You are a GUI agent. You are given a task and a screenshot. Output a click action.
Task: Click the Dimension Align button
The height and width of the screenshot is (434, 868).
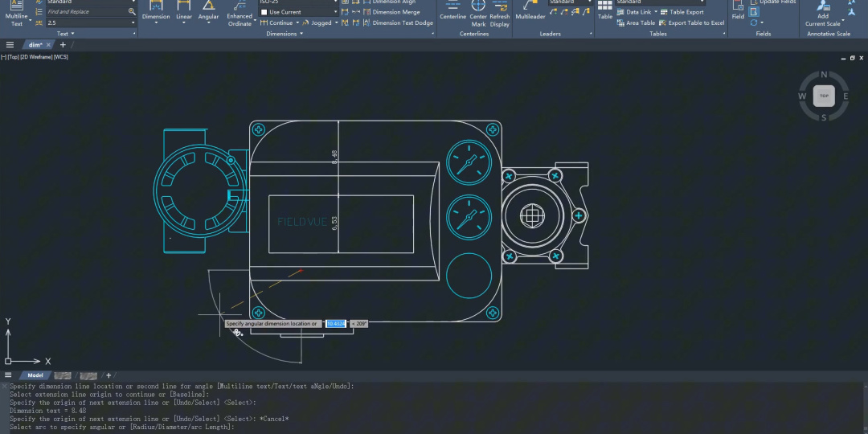click(390, 2)
